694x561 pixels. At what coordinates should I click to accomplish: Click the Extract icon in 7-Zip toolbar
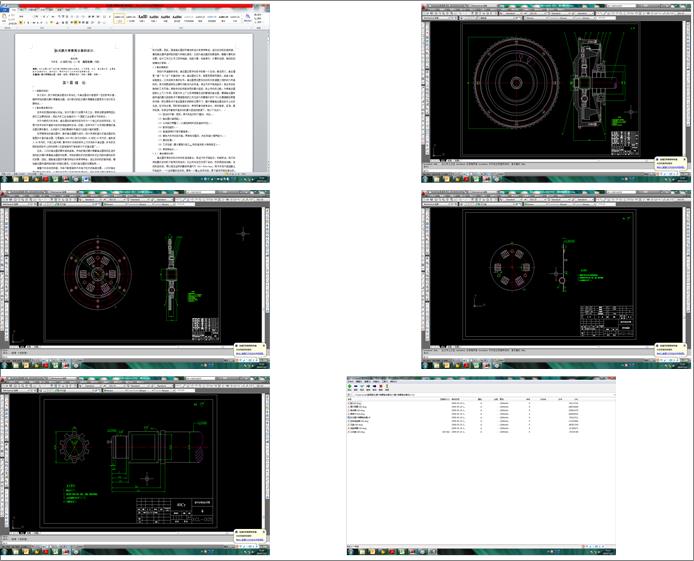pos(355,386)
